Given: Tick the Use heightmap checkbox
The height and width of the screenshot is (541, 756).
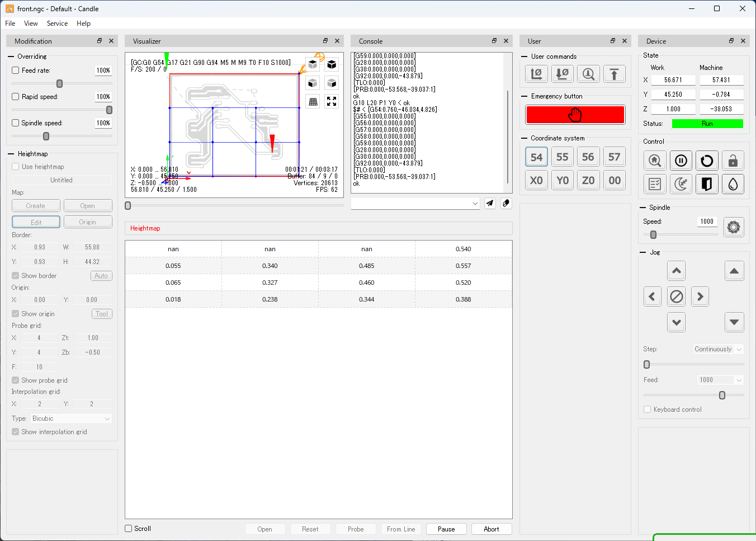Looking at the screenshot, I should click(16, 167).
